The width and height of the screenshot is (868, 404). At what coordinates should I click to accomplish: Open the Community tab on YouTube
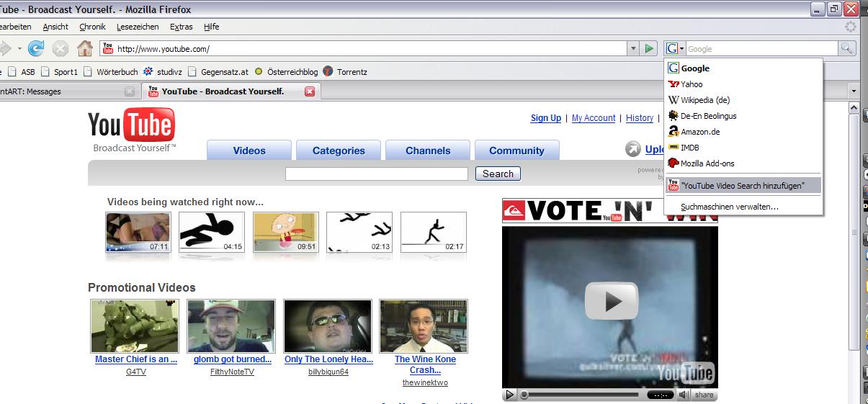(516, 151)
